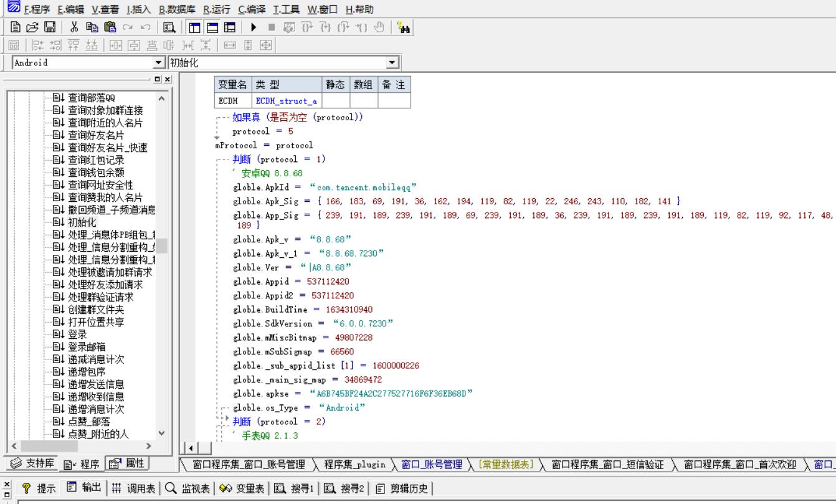836x504 pixels.
Task: Paste from clipboard using toolbar
Action: [110, 27]
